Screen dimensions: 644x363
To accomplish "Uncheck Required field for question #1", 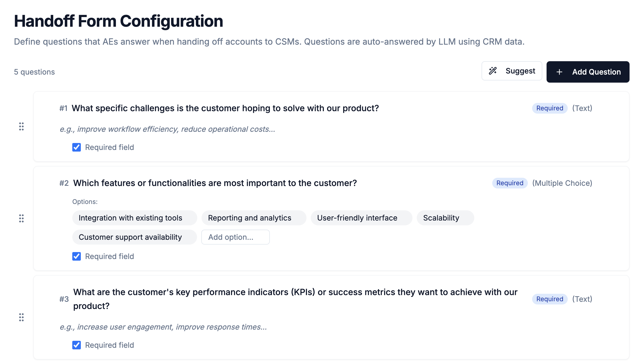I will pos(76,147).
